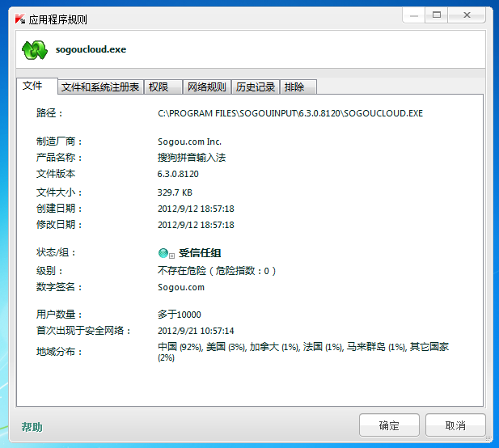This screenshot has height=448, width=499.
Task: Click the vendor value Sogou.com Inc.
Action: tap(190, 142)
